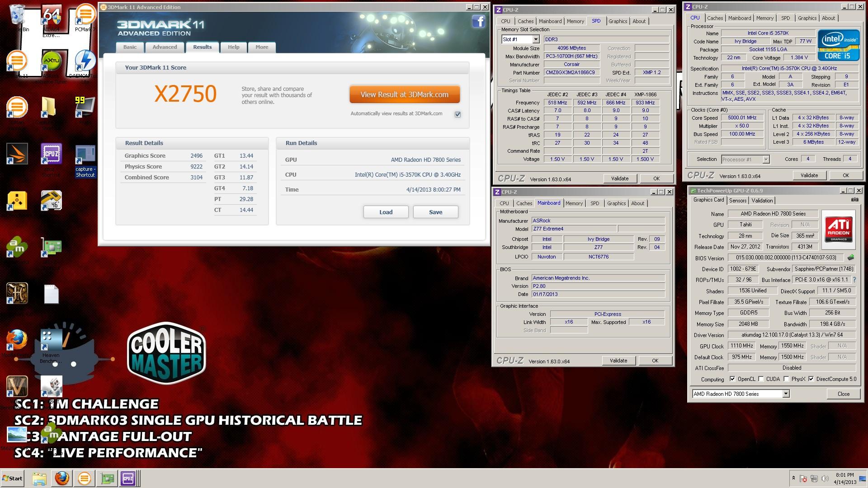This screenshot has width=868, height=488.
Task: Open the PCMark 7 desktop shortcut
Action: (85, 18)
